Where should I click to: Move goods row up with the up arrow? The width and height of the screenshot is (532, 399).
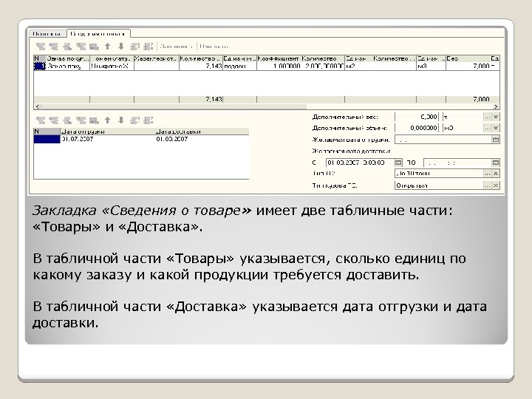click(x=108, y=46)
